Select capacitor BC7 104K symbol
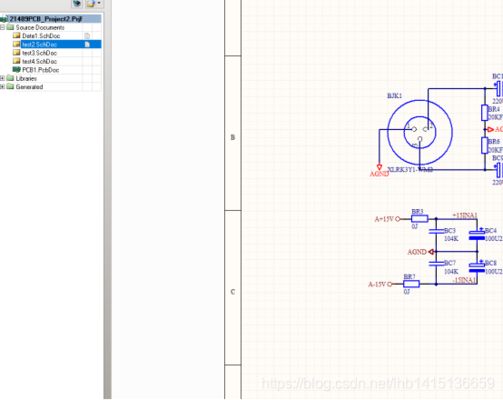 pyautogui.click(x=436, y=264)
